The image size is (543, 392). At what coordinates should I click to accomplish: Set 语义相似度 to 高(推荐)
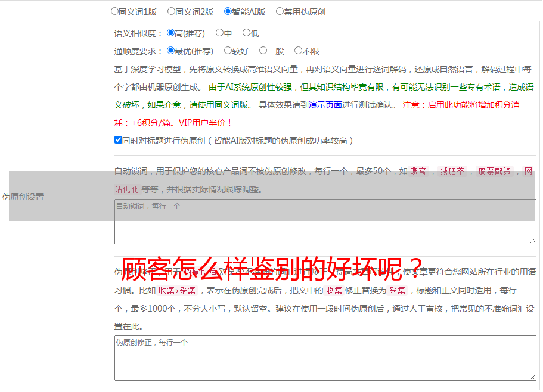click(x=170, y=33)
